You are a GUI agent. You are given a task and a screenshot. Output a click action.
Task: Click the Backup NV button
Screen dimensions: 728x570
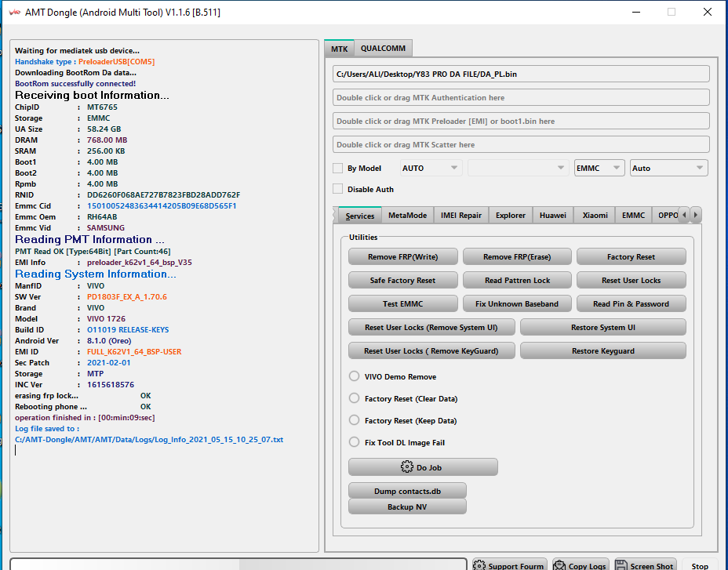pos(407,506)
